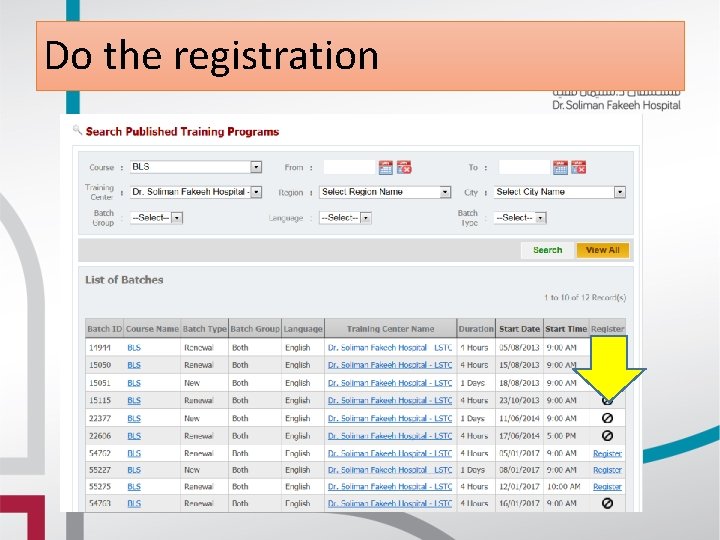The width and height of the screenshot is (720, 540).
Task: Click the Course Name column header
Action: [x=152, y=329]
